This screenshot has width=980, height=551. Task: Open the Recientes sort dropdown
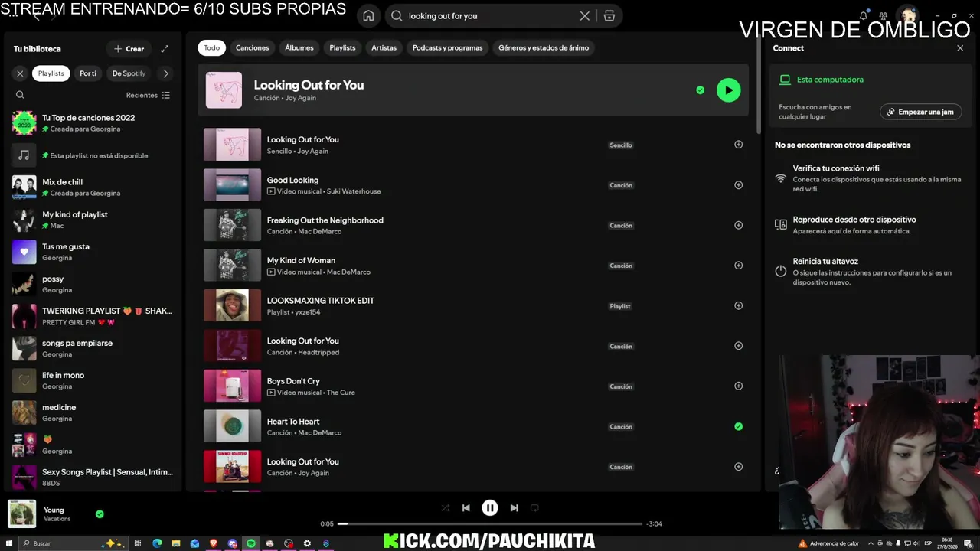coord(148,95)
